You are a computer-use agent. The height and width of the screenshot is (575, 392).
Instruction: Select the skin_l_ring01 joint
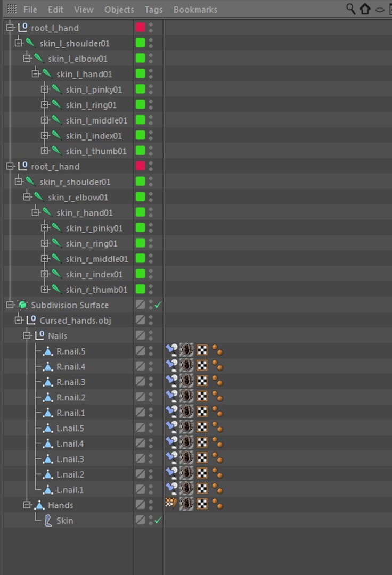(91, 105)
